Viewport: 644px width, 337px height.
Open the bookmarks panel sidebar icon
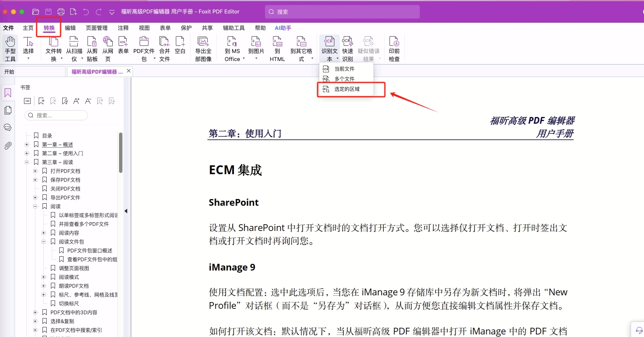[x=8, y=93]
